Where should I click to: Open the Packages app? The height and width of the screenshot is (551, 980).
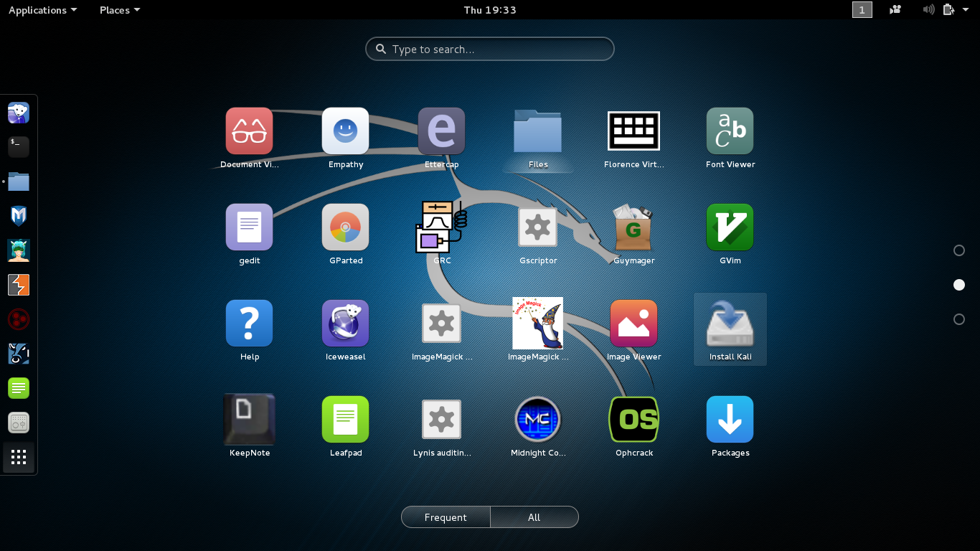click(x=730, y=420)
